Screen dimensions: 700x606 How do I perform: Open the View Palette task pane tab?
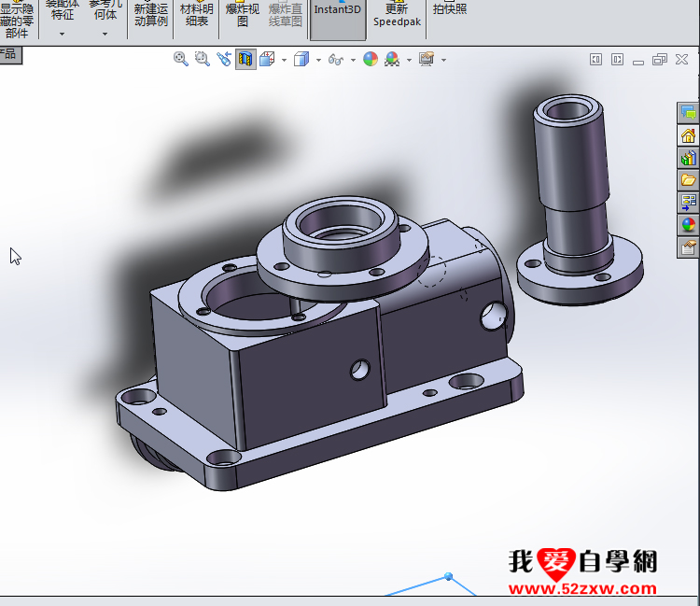pyautogui.click(x=688, y=202)
